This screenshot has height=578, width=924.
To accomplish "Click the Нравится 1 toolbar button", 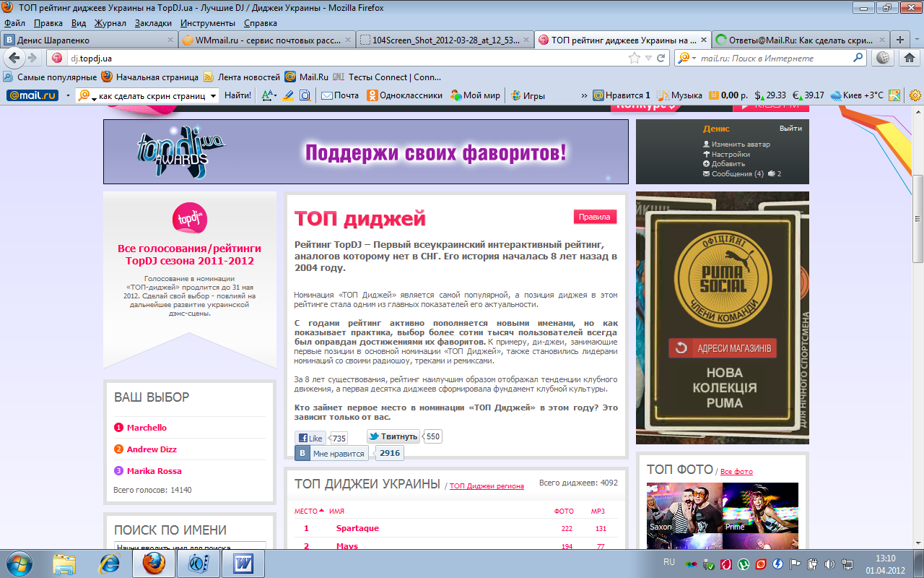I will coord(622,95).
